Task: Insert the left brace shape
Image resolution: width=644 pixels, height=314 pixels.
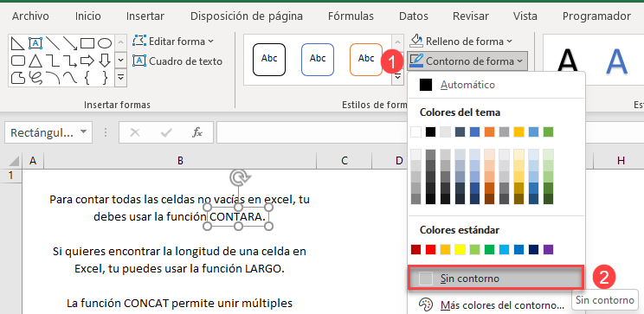Action: click(87, 78)
